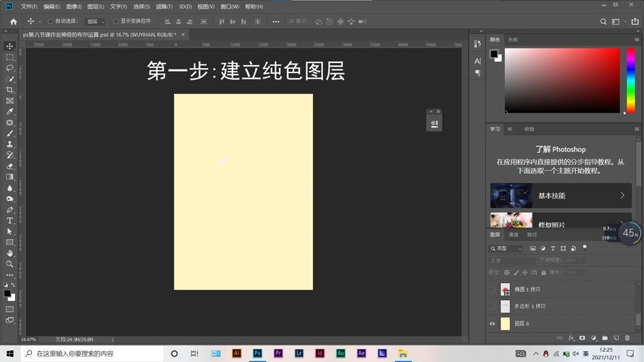Toggle Quick Mask mode button
The height and width of the screenshot is (362, 644).
coord(10,309)
